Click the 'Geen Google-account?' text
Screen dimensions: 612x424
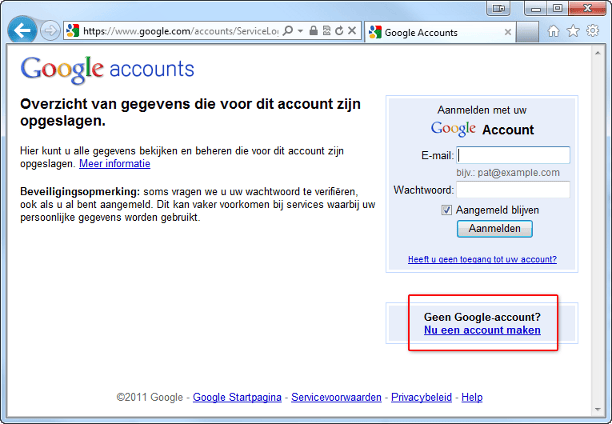click(482, 317)
